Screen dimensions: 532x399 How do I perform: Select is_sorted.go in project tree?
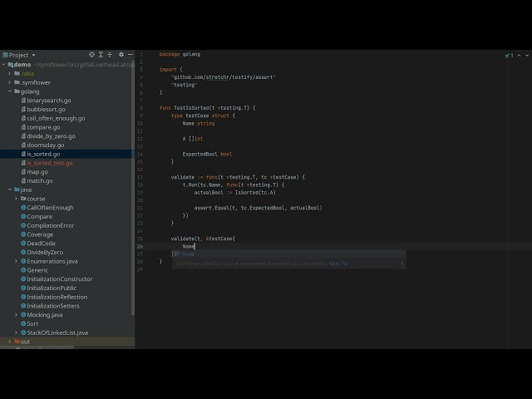point(43,154)
